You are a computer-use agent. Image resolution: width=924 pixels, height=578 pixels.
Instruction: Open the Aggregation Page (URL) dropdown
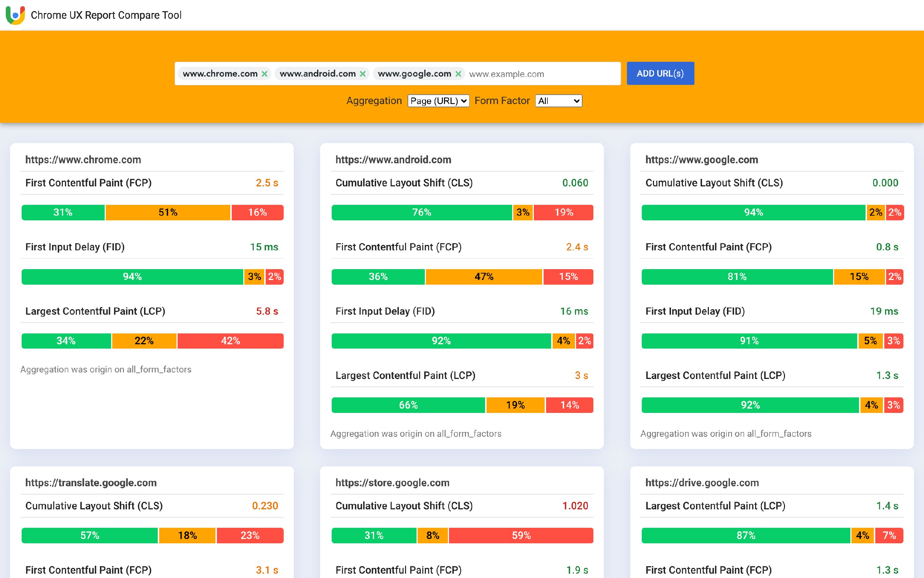pos(438,101)
